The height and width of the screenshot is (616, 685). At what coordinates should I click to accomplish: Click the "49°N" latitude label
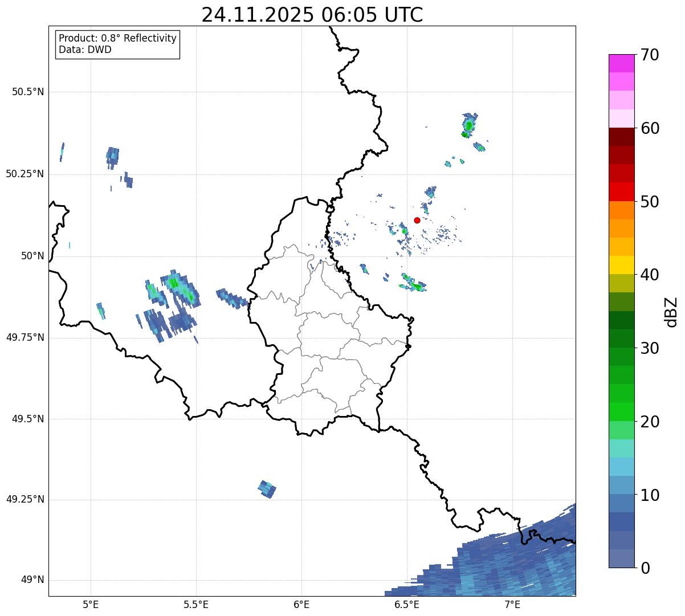pos(32,580)
